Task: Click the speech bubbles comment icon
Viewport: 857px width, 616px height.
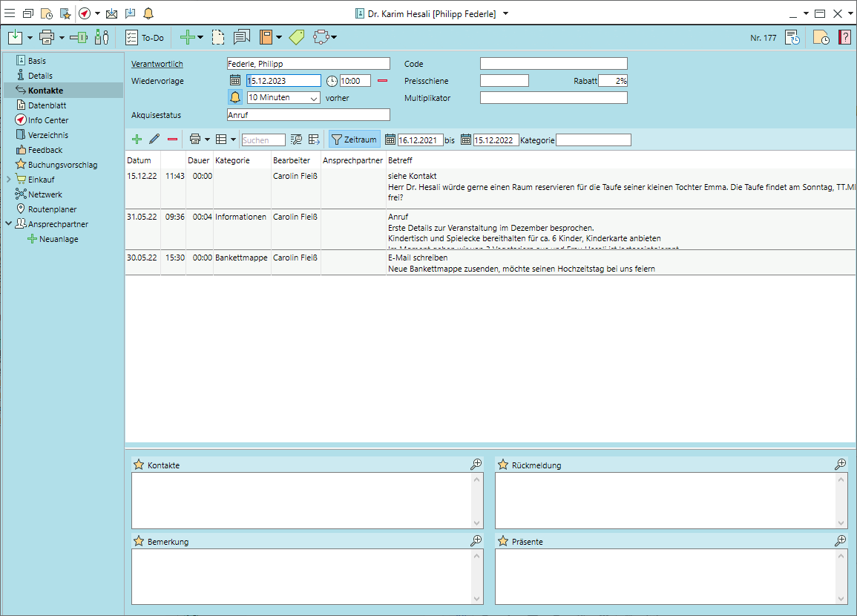Action: (241, 37)
